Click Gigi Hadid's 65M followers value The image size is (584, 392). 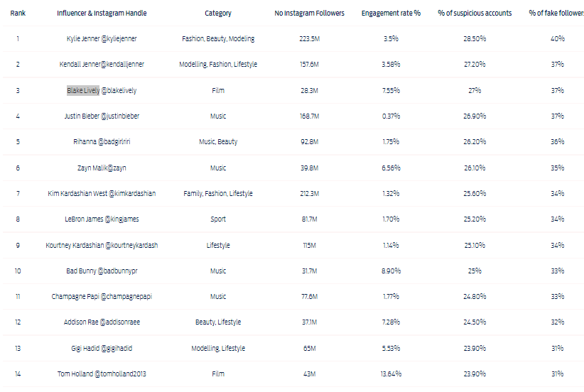309,349
